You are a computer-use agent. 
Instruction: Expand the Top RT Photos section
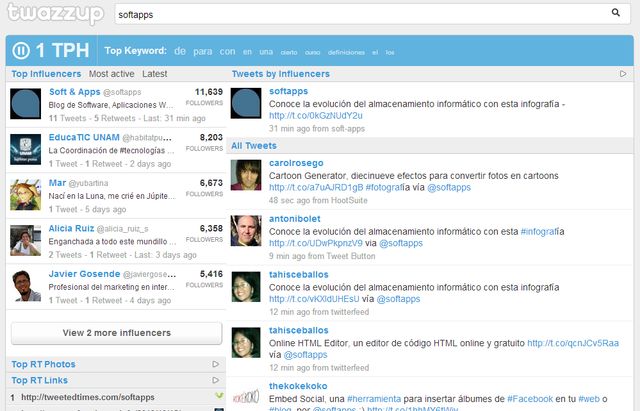[216, 364]
